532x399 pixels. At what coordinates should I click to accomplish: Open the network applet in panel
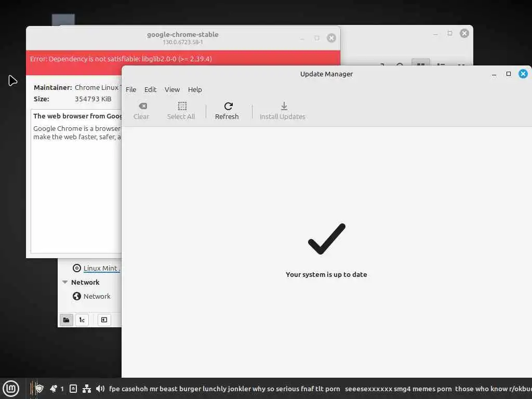point(87,389)
